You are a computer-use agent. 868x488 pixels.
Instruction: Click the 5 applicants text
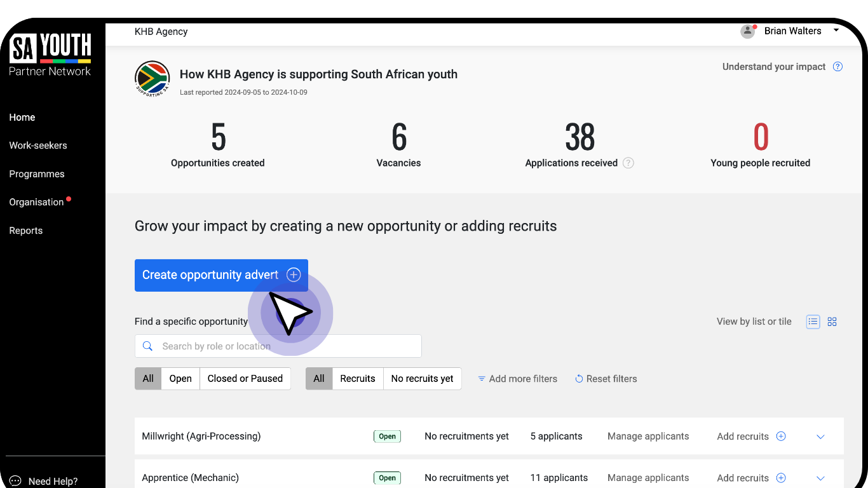click(x=557, y=437)
